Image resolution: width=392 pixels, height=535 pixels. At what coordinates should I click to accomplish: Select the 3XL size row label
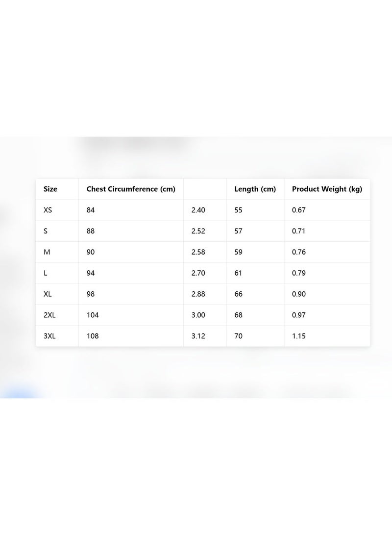(49, 336)
